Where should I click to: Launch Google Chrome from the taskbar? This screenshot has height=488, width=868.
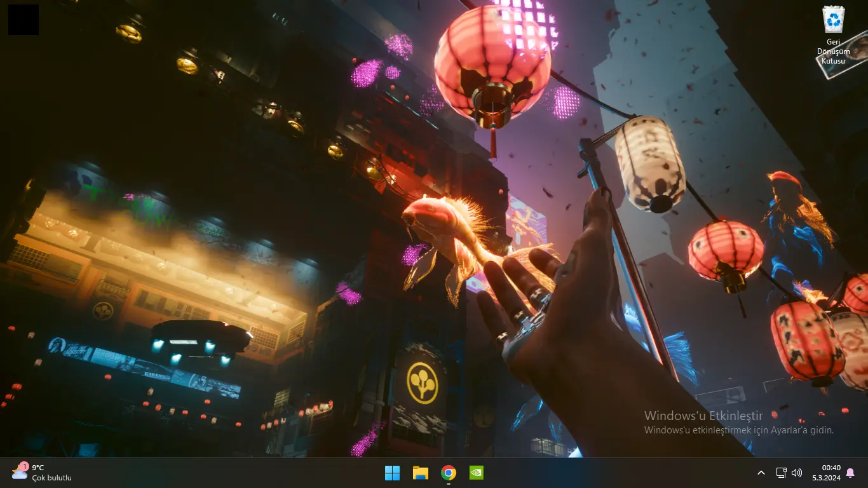tap(449, 473)
